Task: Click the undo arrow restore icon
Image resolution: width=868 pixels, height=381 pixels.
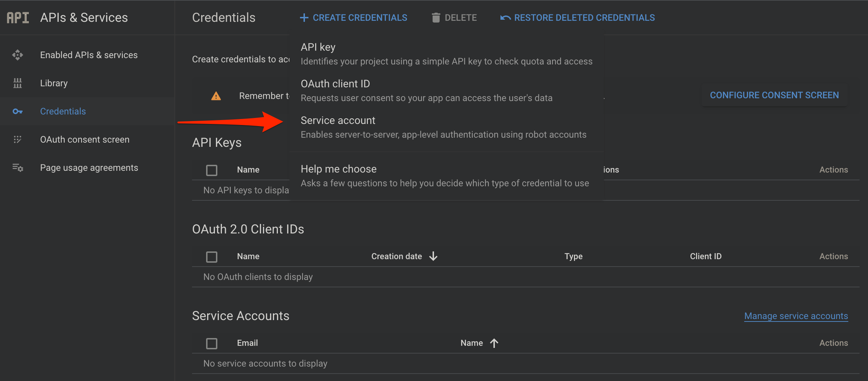Action: click(x=505, y=18)
